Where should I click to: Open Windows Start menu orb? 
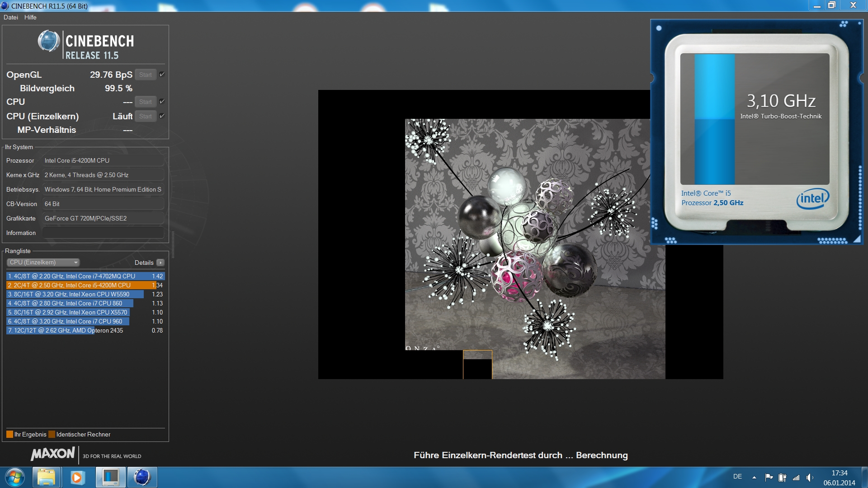[15, 477]
